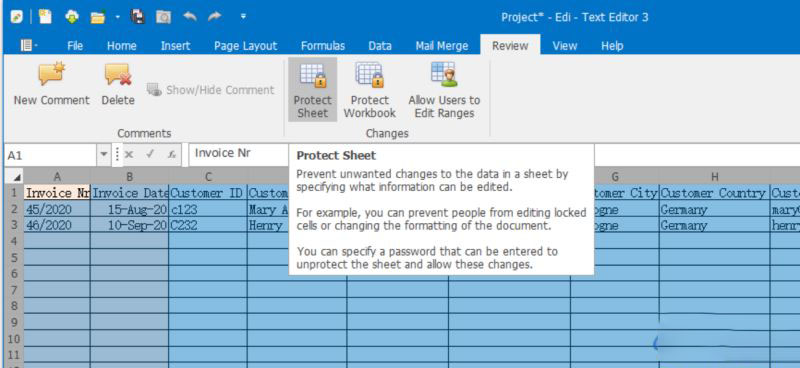Select cell with 15-Aug-20
This screenshot has height=368, width=800.
130,209
